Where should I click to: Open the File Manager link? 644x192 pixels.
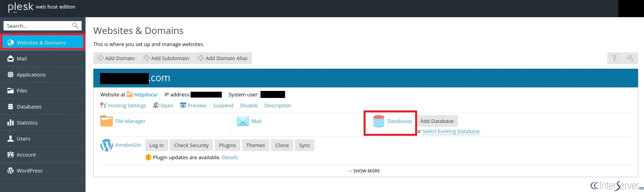pos(130,121)
